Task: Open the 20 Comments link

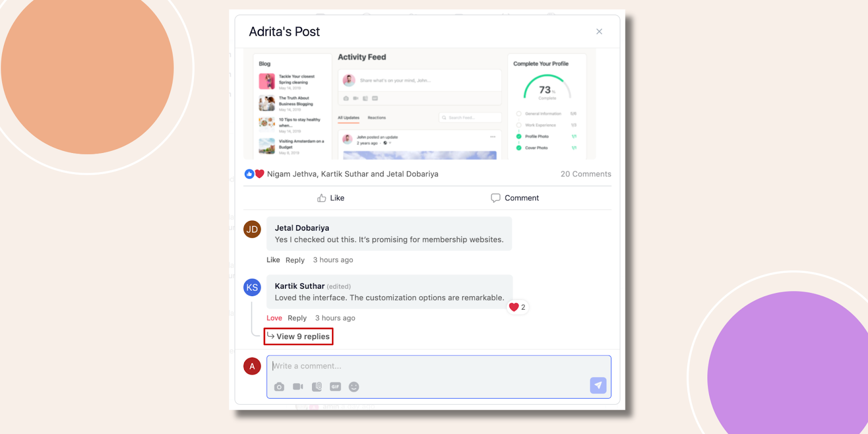Action: click(x=586, y=174)
